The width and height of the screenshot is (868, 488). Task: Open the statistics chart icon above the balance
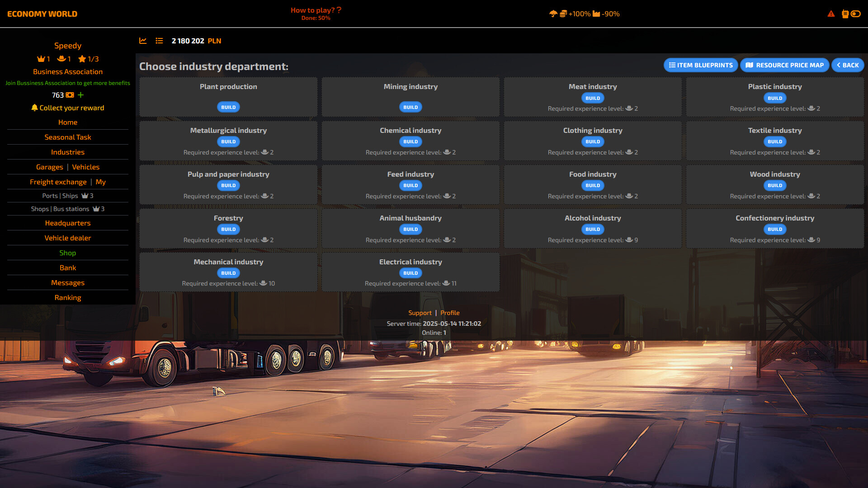(143, 41)
